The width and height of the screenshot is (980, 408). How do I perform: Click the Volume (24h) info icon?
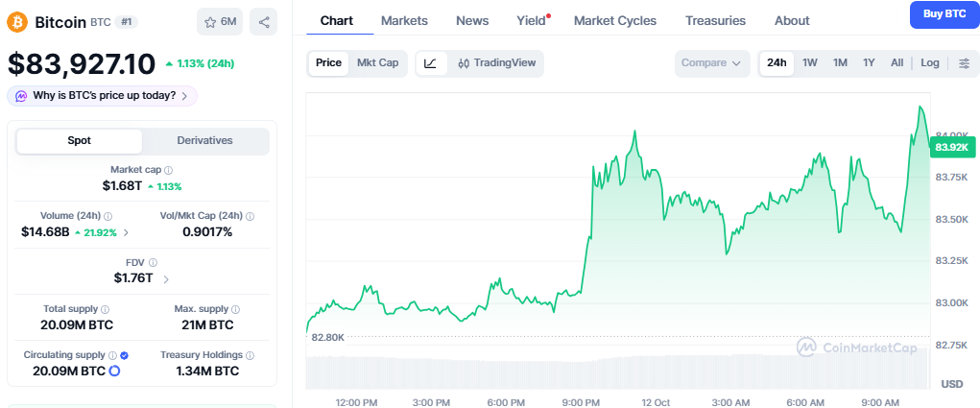(108, 216)
